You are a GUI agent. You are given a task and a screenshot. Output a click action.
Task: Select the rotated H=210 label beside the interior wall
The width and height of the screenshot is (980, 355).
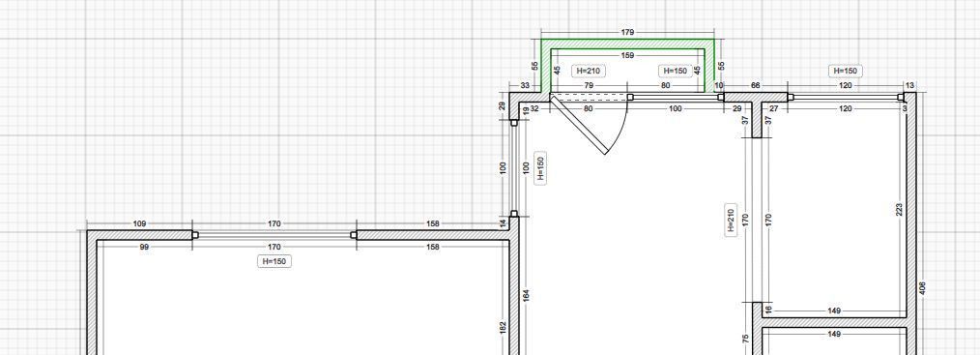tap(731, 220)
